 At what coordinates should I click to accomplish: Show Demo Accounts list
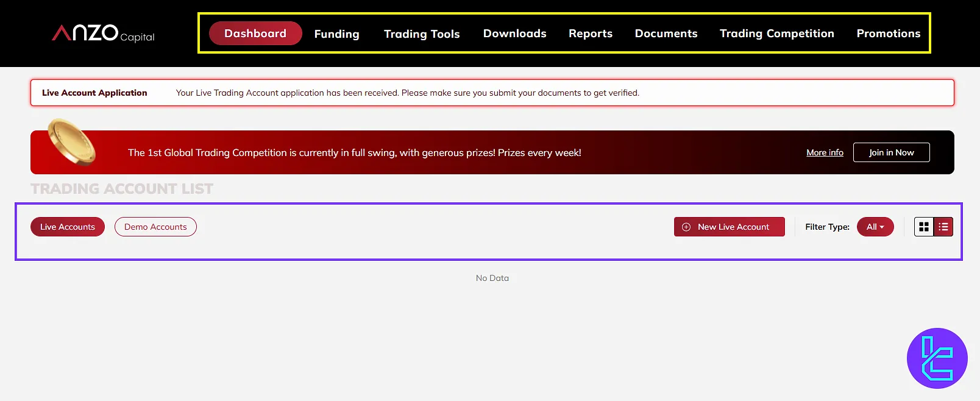[x=155, y=227]
